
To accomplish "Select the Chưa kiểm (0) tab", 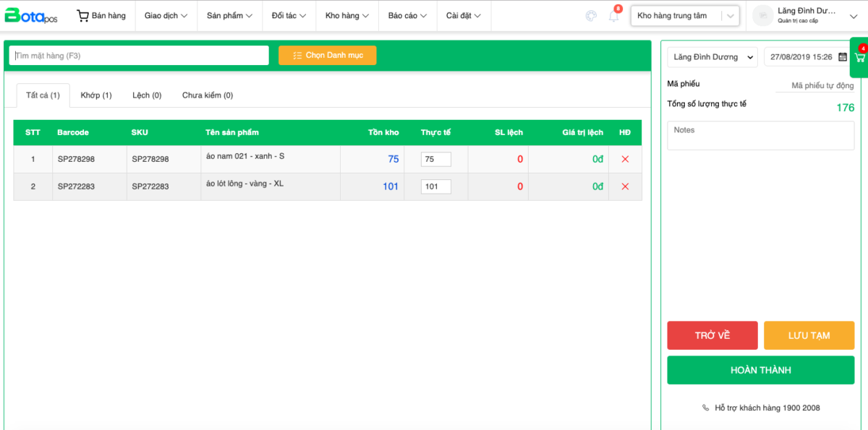I will click(208, 95).
